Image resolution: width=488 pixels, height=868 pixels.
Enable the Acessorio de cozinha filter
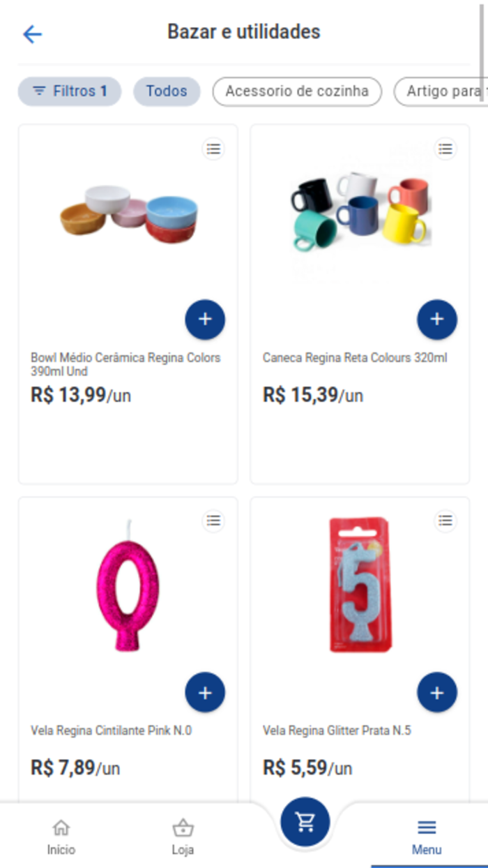click(297, 91)
